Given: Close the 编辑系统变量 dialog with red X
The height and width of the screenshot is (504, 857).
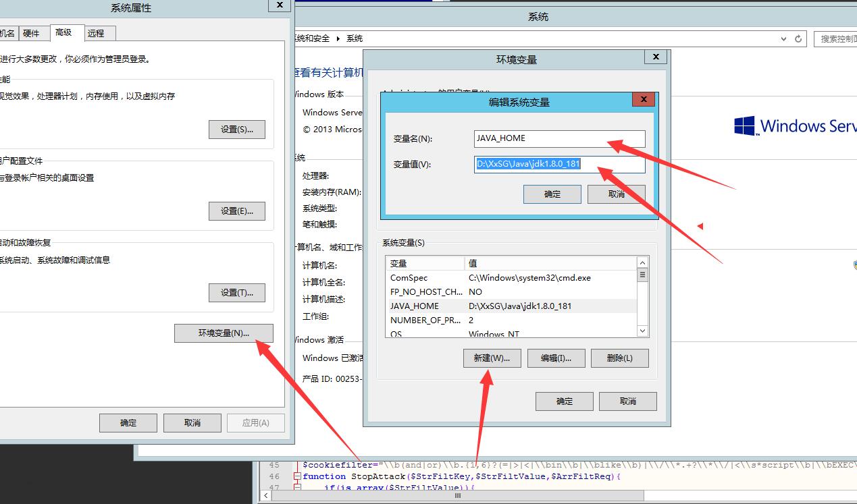Looking at the screenshot, I should 644,100.
